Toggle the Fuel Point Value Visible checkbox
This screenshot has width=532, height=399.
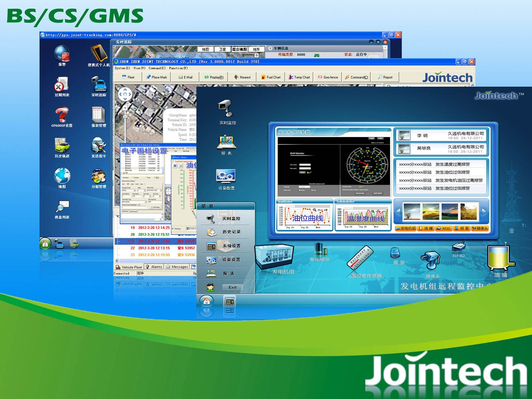(174, 161)
